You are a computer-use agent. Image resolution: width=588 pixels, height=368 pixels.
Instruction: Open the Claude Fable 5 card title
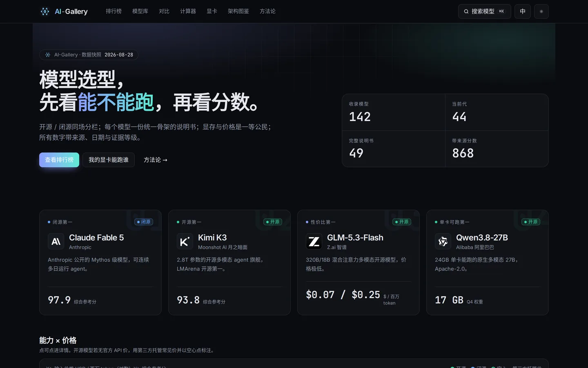click(96, 238)
